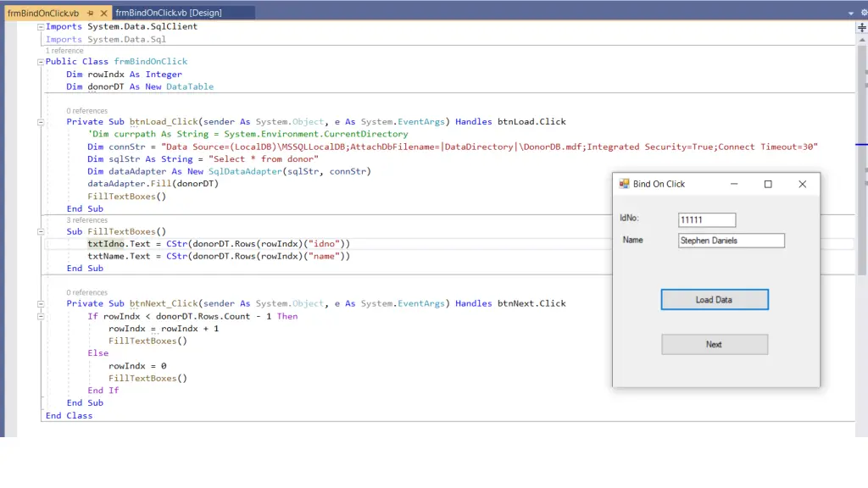Click 'rowIndx = rowIndx + 1' line
This screenshot has width=868, height=488.
point(164,329)
